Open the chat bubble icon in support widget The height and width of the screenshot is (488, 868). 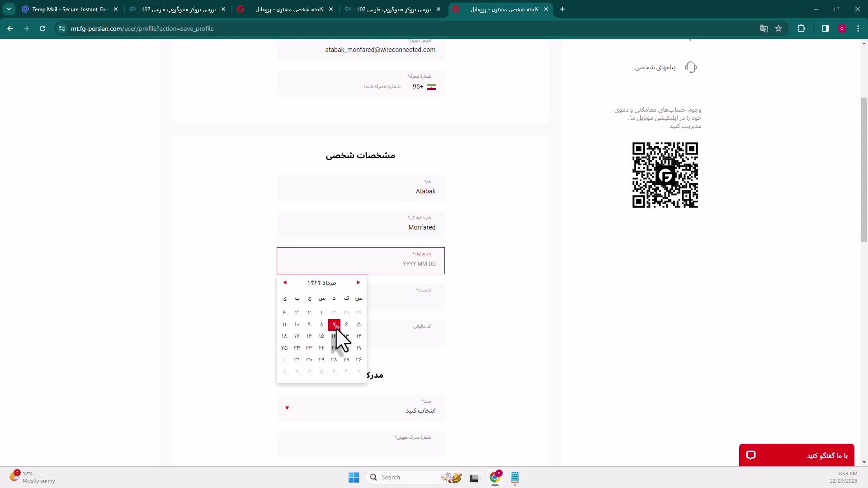pos(751,455)
